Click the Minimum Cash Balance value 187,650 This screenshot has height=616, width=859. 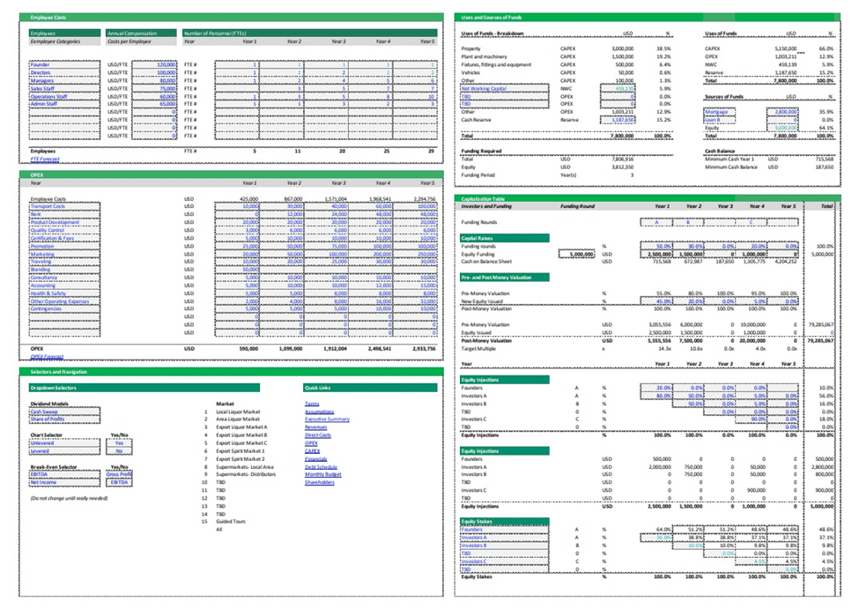click(824, 167)
